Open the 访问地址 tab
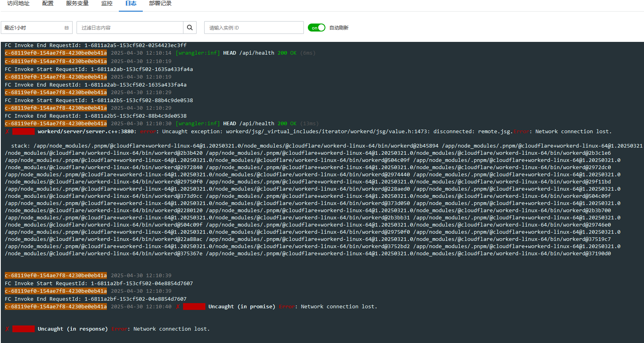 [18, 4]
